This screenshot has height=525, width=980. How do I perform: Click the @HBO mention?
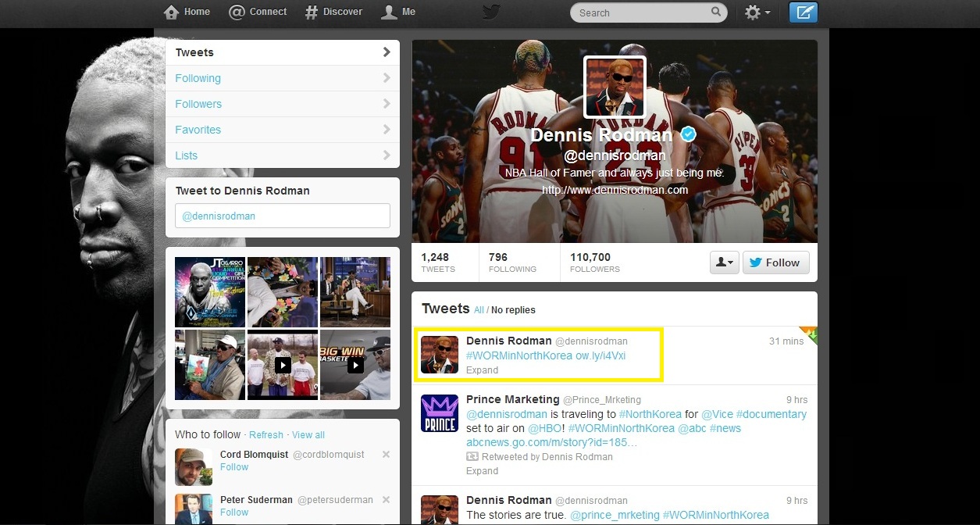click(x=547, y=428)
